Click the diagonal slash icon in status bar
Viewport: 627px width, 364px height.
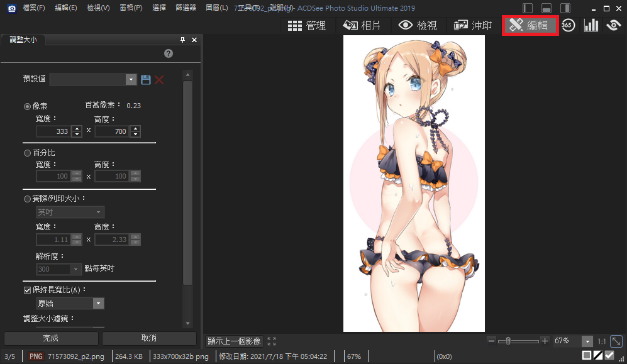click(598, 355)
